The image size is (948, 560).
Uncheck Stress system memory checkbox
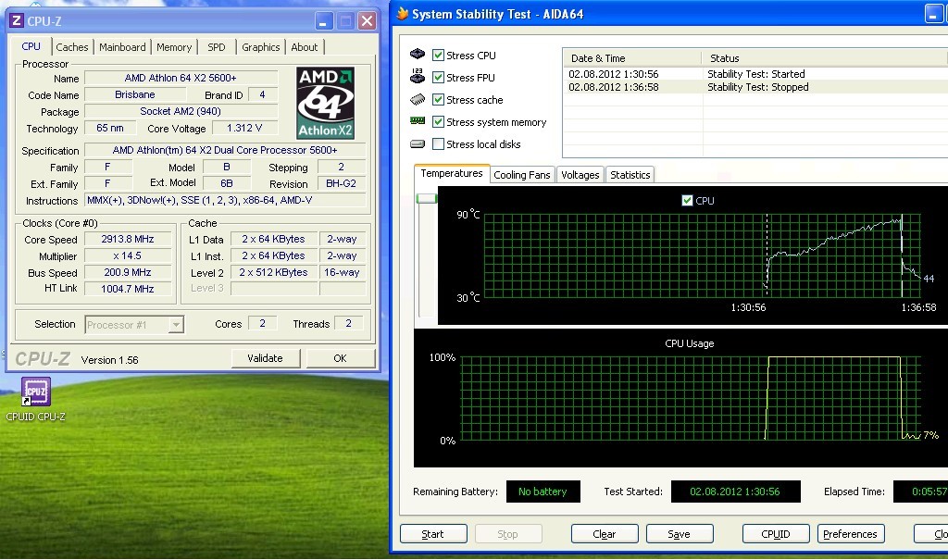[438, 121]
